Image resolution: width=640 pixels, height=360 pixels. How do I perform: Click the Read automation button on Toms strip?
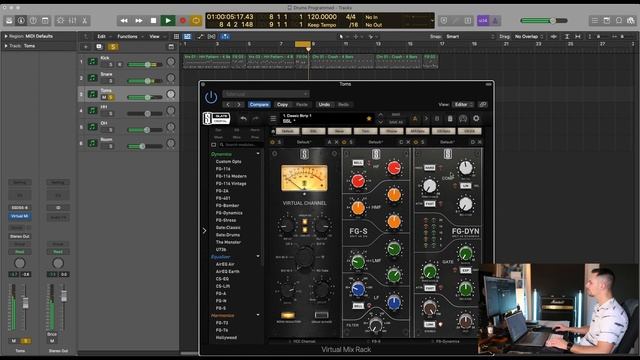pyautogui.click(x=20, y=252)
